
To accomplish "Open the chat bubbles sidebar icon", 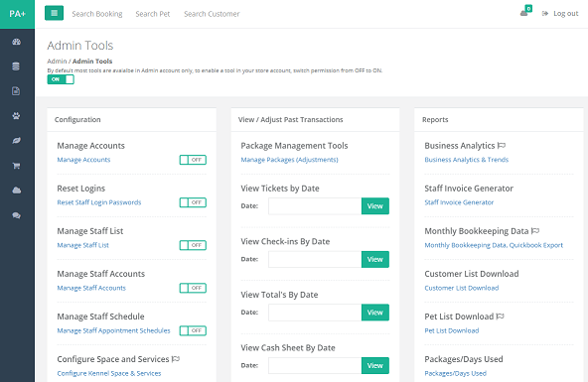I will 16,215.
